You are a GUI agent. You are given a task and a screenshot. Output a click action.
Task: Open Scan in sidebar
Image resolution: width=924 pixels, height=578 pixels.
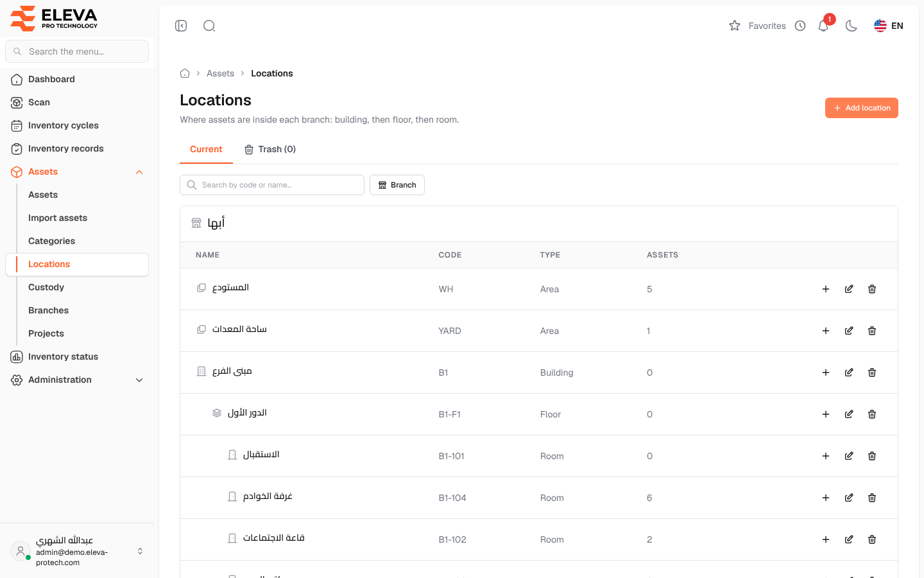coord(77,102)
